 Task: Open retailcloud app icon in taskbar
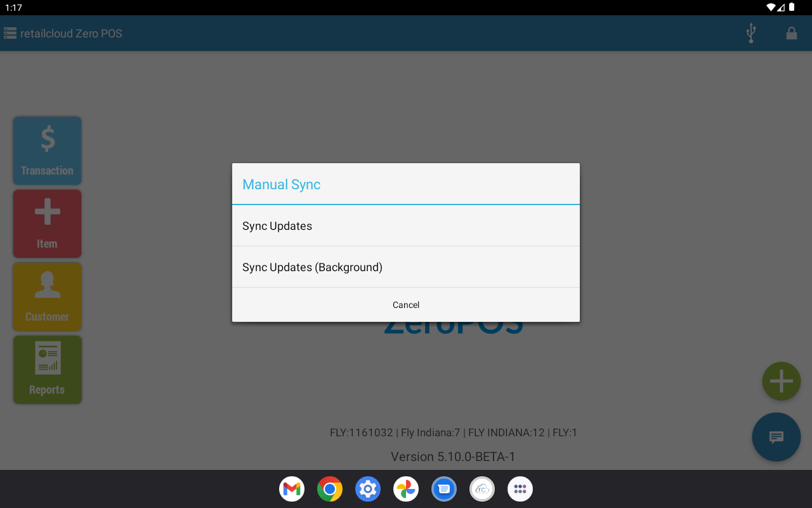click(482, 489)
